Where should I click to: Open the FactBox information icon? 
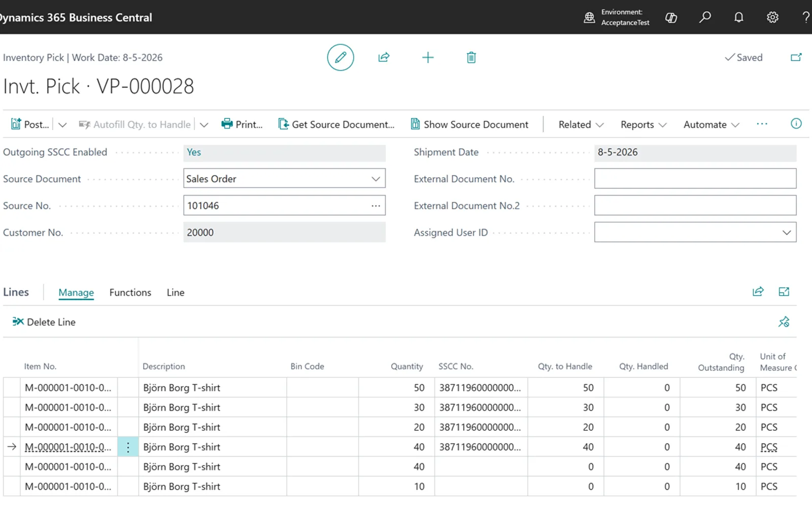point(796,123)
